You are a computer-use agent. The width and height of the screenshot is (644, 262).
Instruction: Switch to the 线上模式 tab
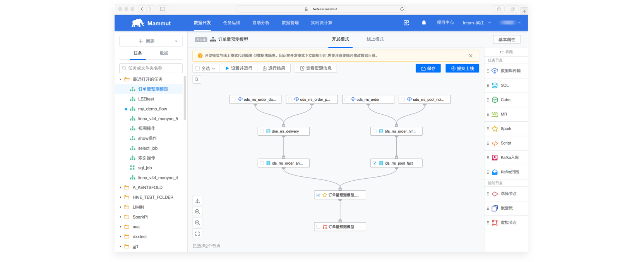point(375,39)
